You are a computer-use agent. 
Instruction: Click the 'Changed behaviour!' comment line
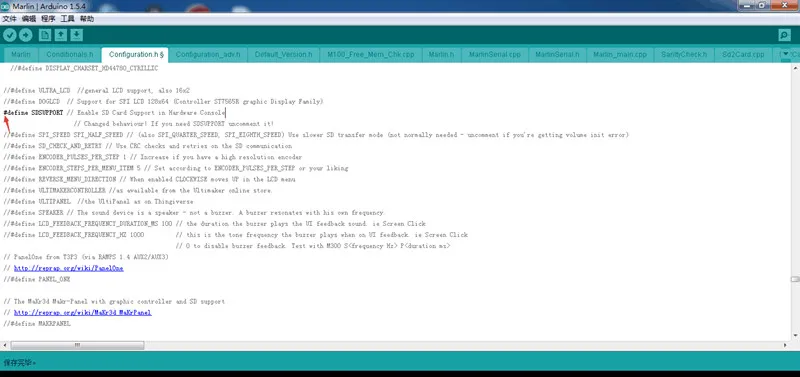[x=174, y=124]
